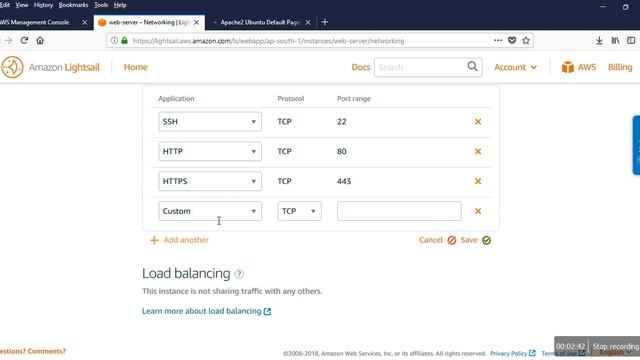This screenshot has height=360, width=640.
Task: Delete the Custom firewall rule row
Action: pos(478,211)
